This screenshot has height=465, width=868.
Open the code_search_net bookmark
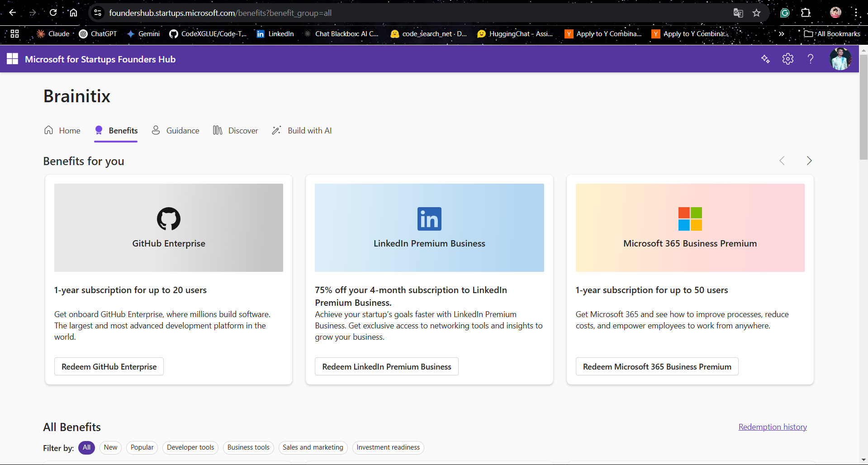point(429,33)
